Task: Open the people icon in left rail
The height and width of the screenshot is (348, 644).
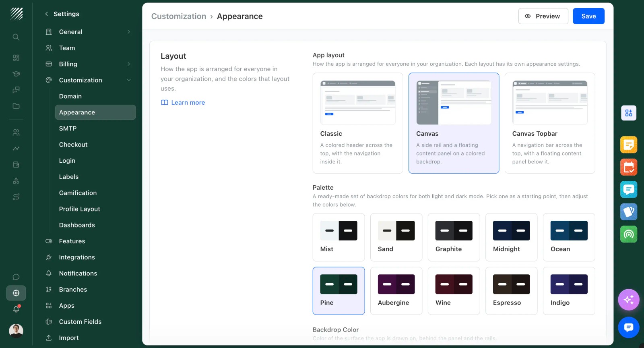Action: [x=16, y=132]
